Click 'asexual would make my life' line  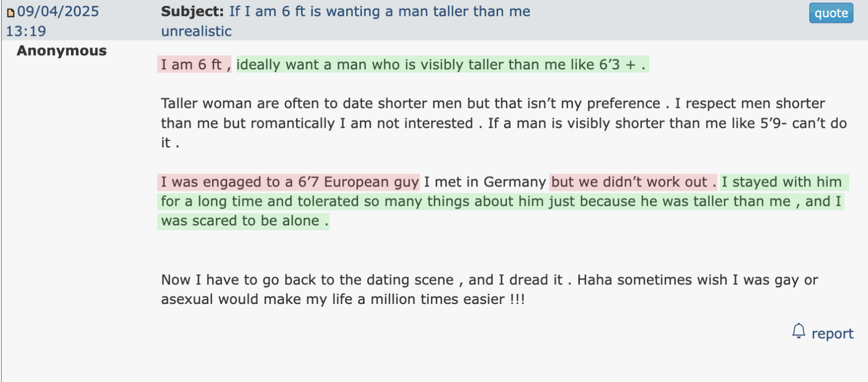pos(343,299)
